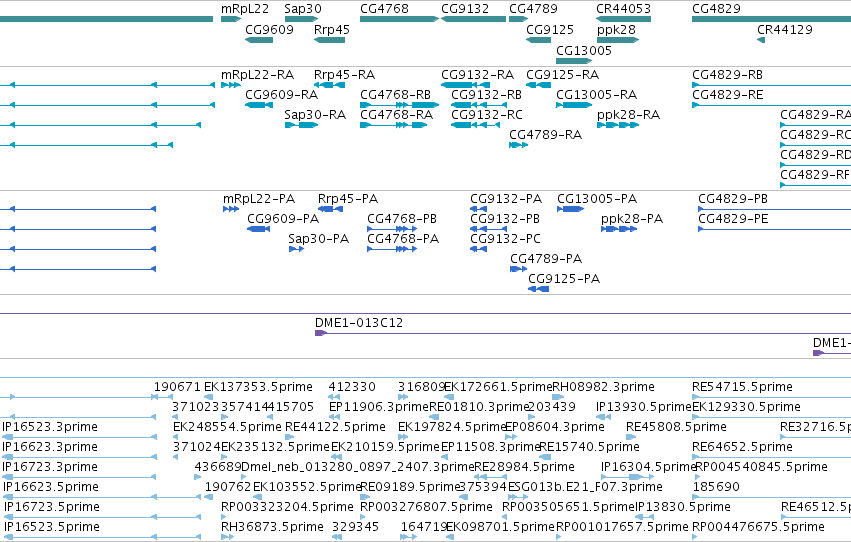Click EST RH08982.3prime
Viewport: 851px width, 542px height.
[558, 398]
